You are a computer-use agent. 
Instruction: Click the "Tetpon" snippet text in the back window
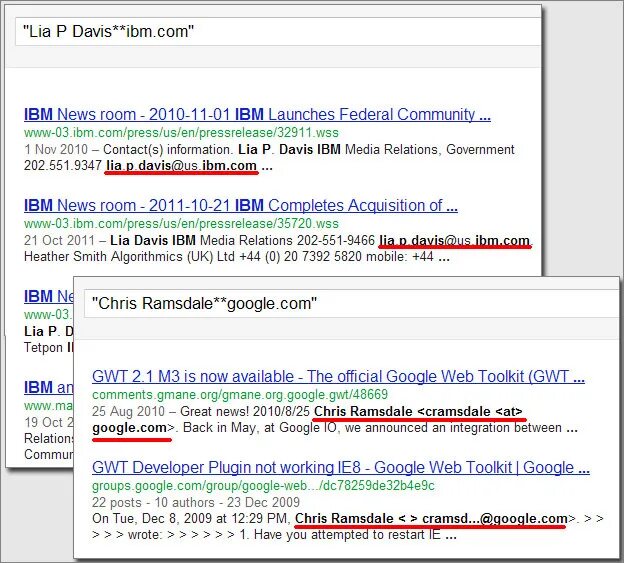(x=43, y=348)
